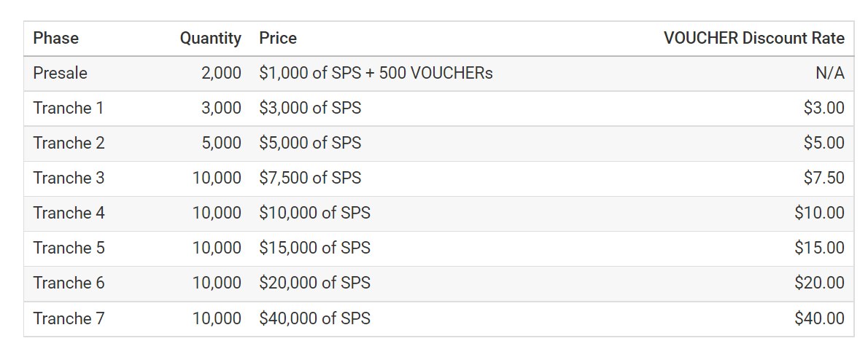Click the $7.50 discount rate cell
Screen dimensions: 868x349
pyautogui.click(x=824, y=178)
